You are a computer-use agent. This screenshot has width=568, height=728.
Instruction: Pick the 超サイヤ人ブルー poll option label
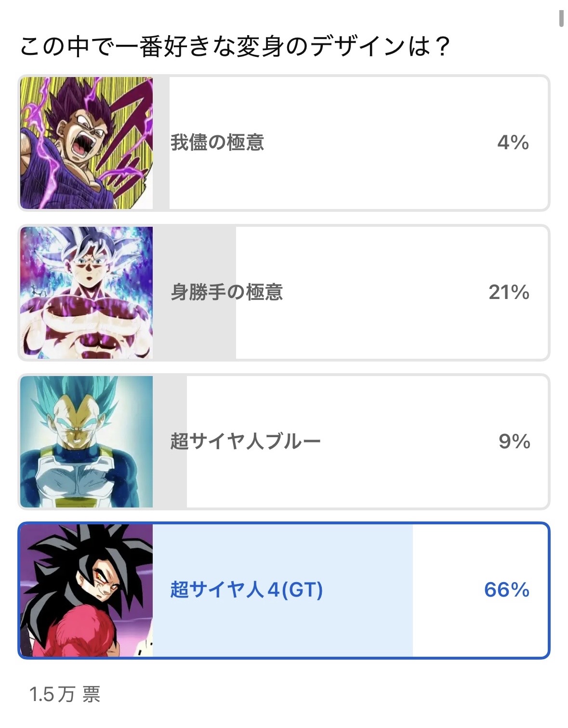pyautogui.click(x=245, y=442)
